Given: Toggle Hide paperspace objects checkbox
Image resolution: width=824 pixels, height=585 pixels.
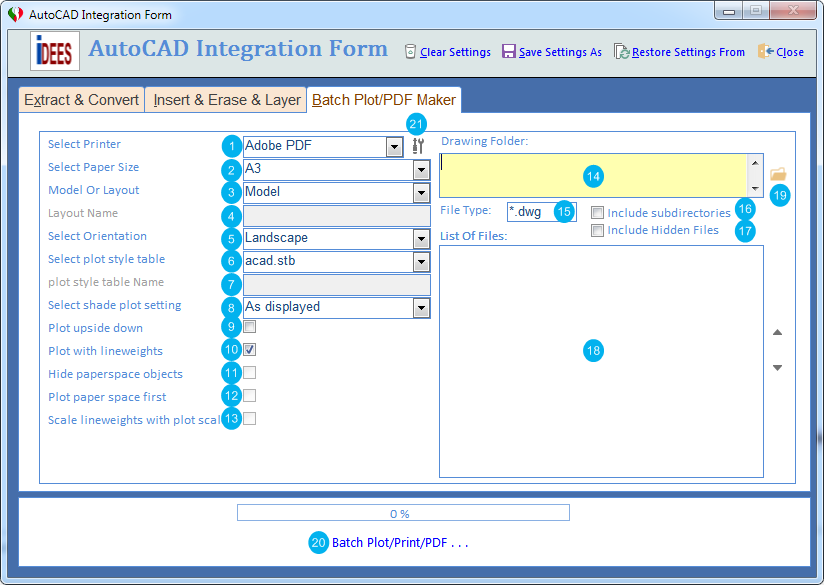Looking at the screenshot, I should [x=250, y=373].
